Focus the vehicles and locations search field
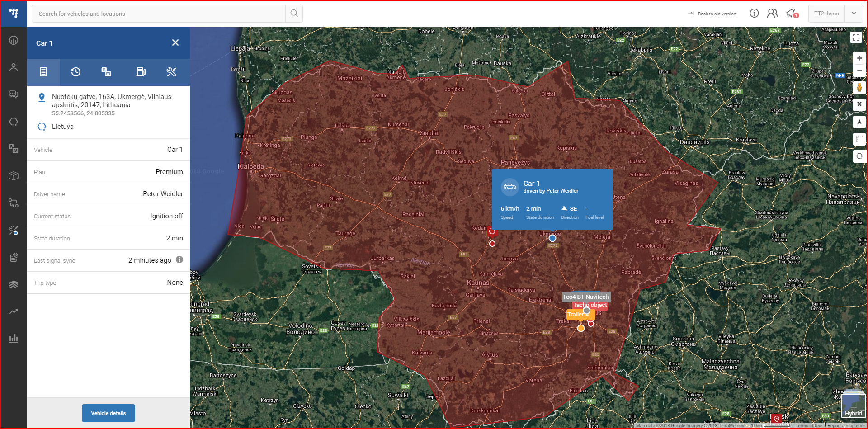Screen dimensions: 868x429 159,14
